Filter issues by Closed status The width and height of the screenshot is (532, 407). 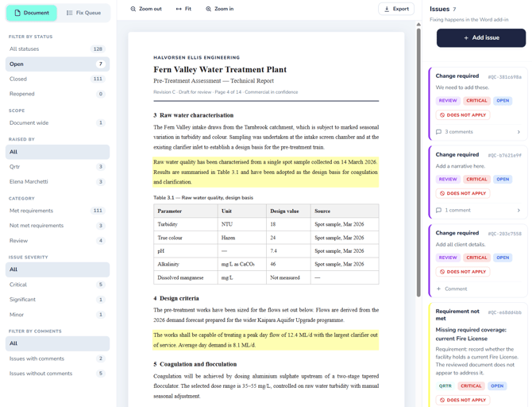coord(57,79)
